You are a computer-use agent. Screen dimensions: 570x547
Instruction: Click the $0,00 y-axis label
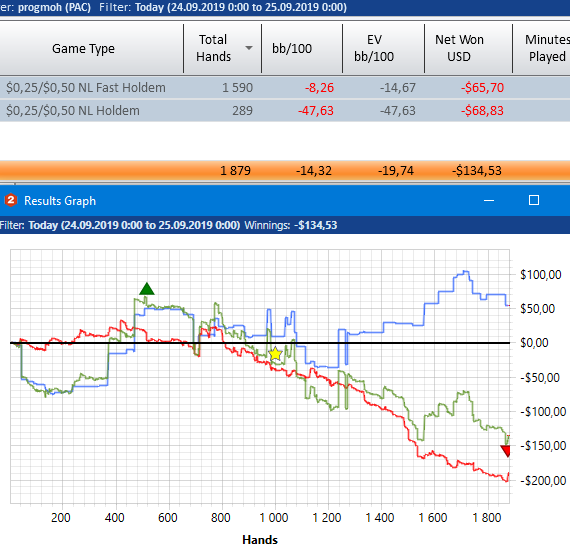[534, 343]
